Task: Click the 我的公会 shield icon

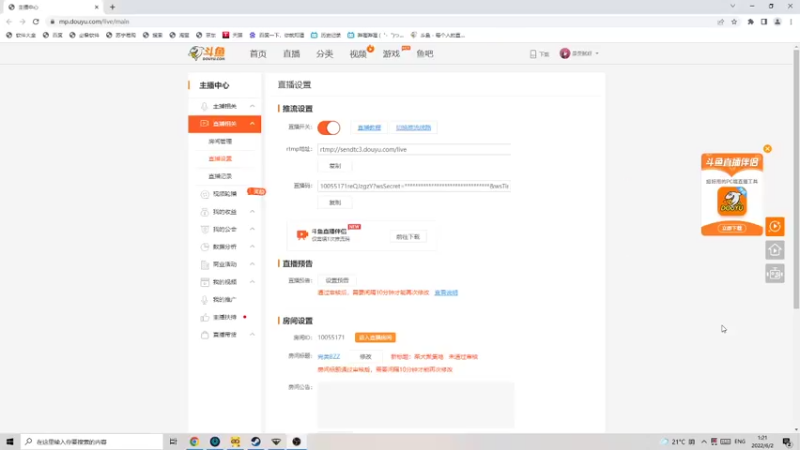Action: tap(205, 230)
